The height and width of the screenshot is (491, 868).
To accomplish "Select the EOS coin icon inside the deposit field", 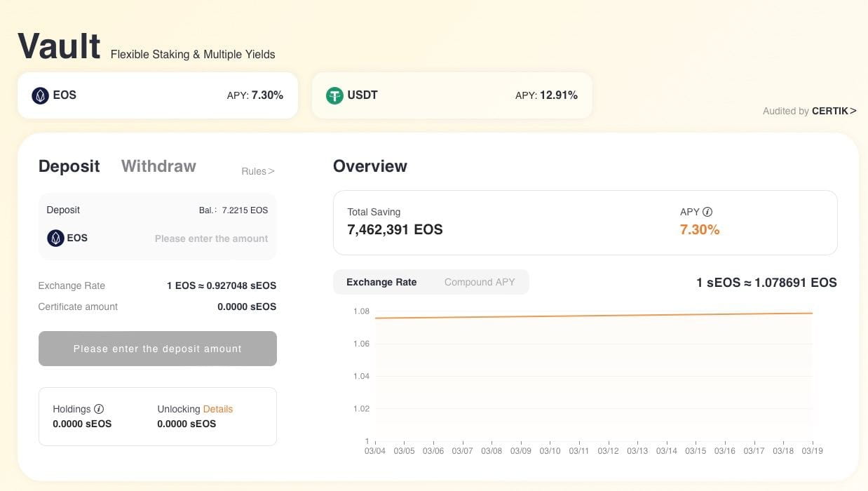I will point(55,238).
